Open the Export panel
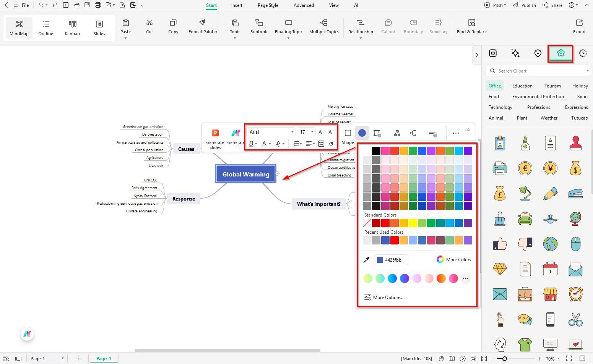 (579, 26)
